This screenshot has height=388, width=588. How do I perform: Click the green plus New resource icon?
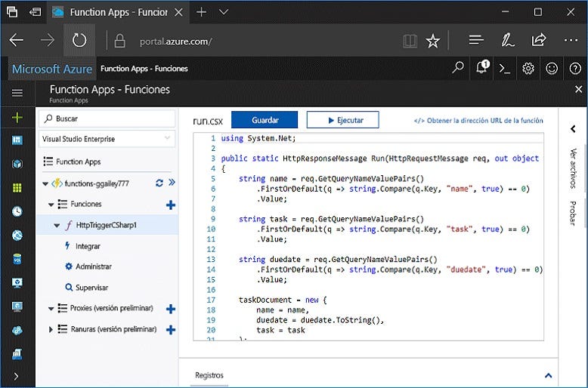point(17,118)
